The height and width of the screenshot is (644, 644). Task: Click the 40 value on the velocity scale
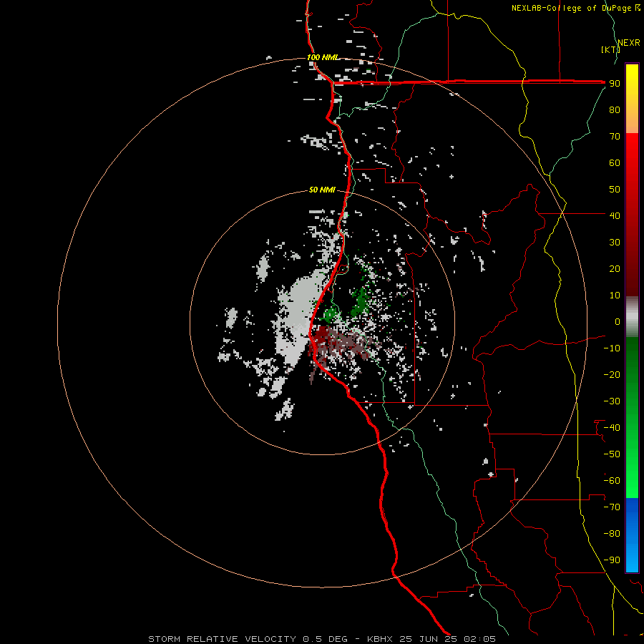pyautogui.click(x=615, y=215)
